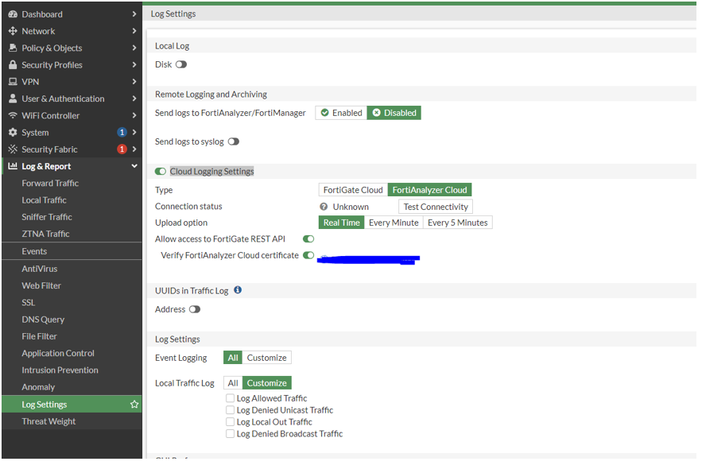Click the Log & Report chart icon

(13, 166)
